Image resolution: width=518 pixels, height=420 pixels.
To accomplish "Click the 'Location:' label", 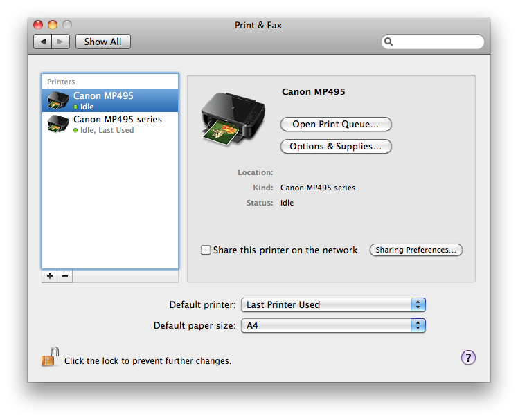I will click(256, 172).
